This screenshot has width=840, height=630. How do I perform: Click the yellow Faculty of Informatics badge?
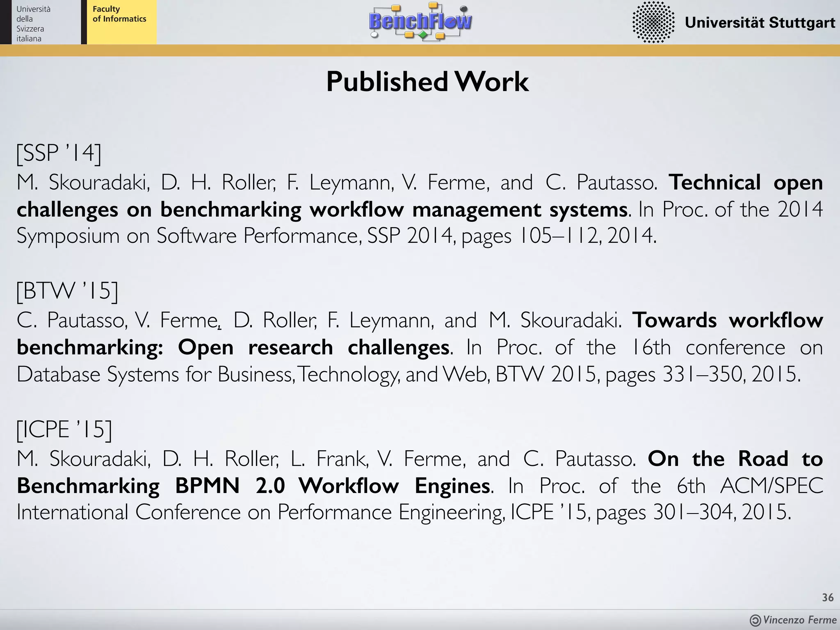pyautogui.click(x=119, y=22)
